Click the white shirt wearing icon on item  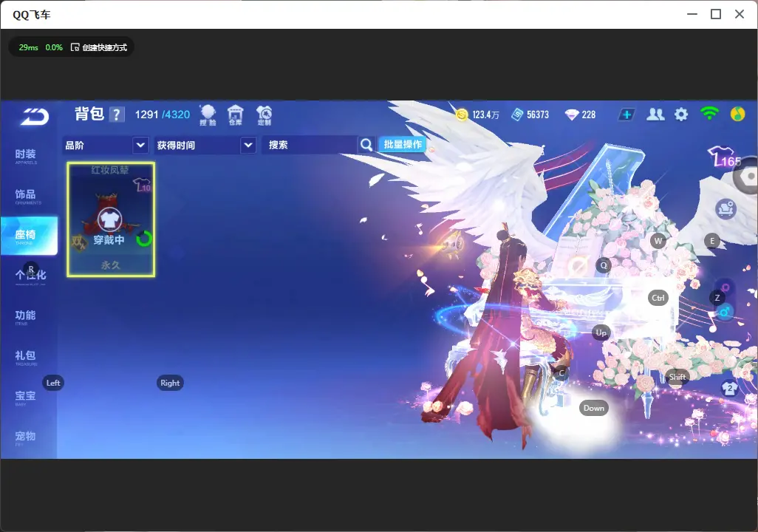click(110, 220)
